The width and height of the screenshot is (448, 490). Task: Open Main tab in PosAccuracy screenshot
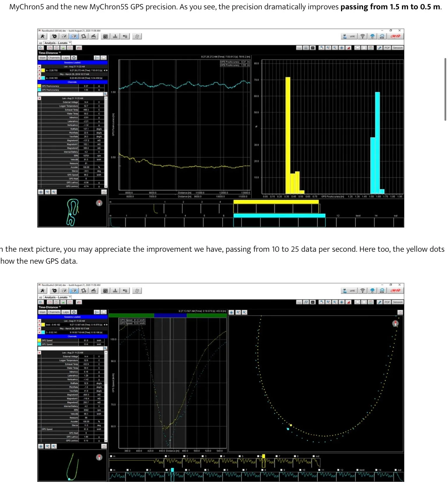pyautogui.click(x=43, y=58)
